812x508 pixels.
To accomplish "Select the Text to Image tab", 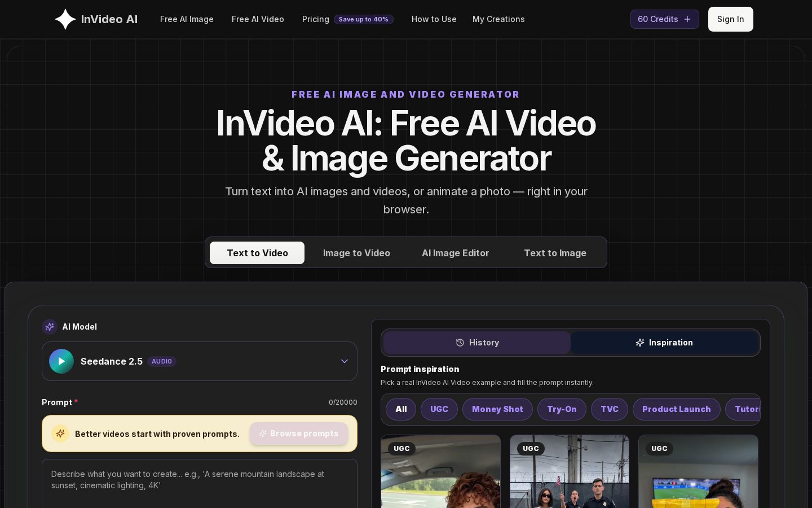I will [555, 253].
